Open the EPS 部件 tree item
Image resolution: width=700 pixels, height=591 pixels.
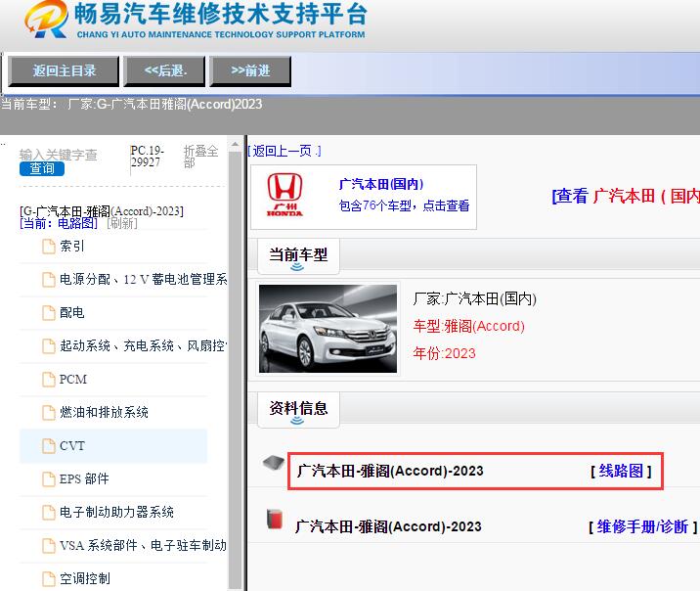point(84,479)
